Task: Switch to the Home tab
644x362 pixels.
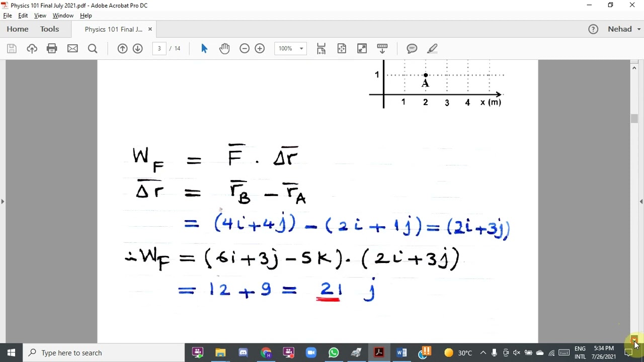Action: [18, 29]
